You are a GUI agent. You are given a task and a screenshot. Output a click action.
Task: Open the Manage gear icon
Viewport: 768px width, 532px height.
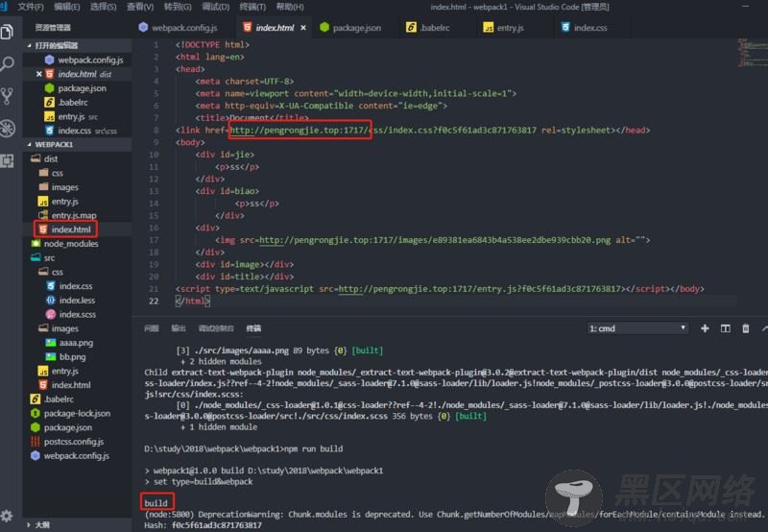point(7,516)
